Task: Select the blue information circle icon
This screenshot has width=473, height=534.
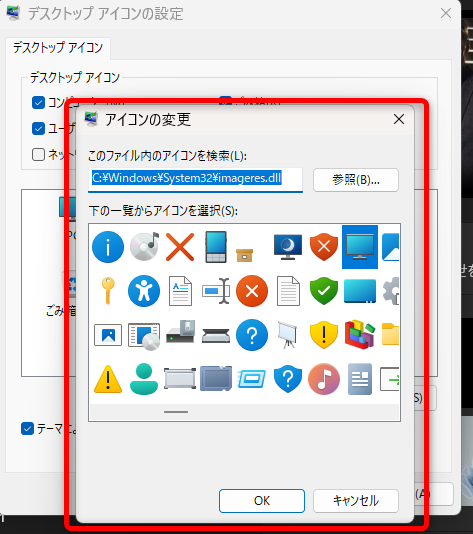Action: tap(108, 247)
